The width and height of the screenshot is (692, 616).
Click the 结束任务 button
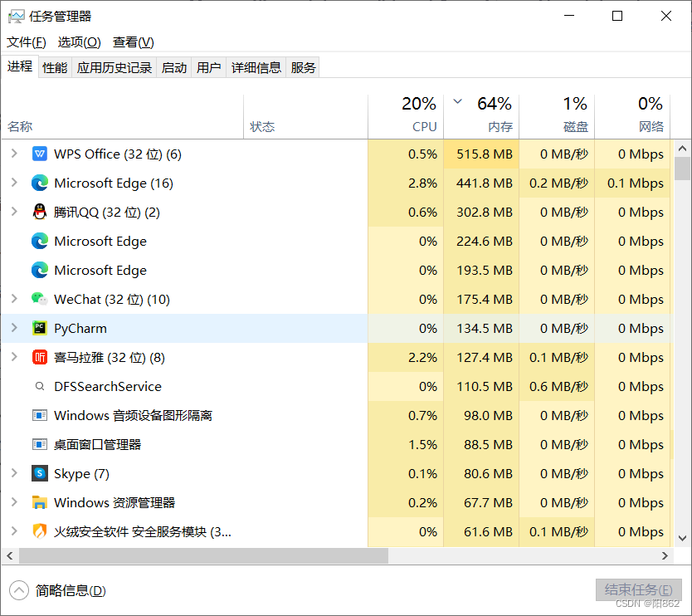click(638, 589)
